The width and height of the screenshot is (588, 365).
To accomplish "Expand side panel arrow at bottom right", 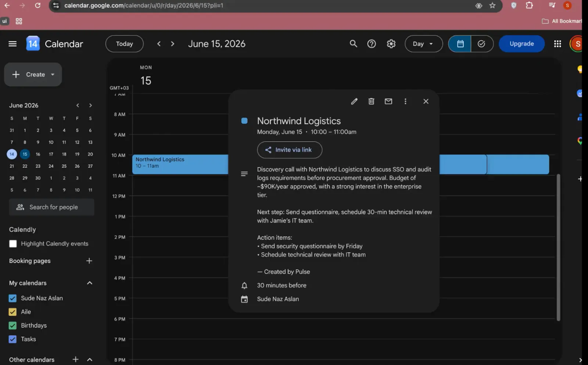I will tap(580, 360).
